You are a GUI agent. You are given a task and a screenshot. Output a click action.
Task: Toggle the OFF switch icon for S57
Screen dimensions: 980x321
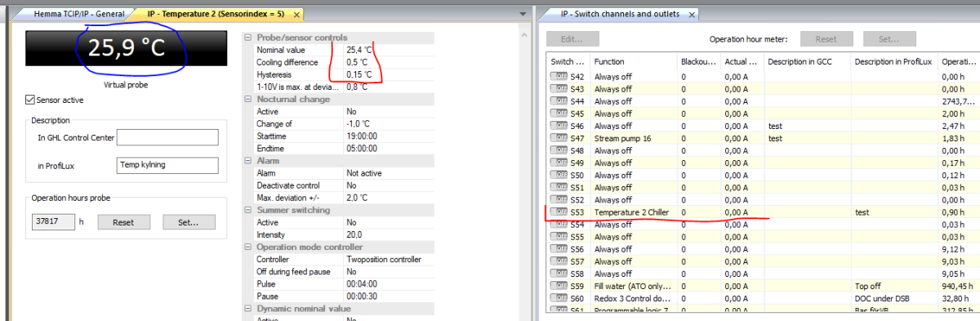(x=559, y=261)
